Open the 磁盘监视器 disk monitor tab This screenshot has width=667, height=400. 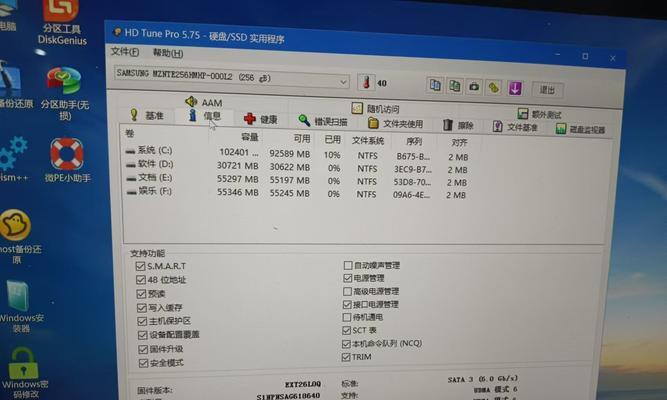pos(580,129)
